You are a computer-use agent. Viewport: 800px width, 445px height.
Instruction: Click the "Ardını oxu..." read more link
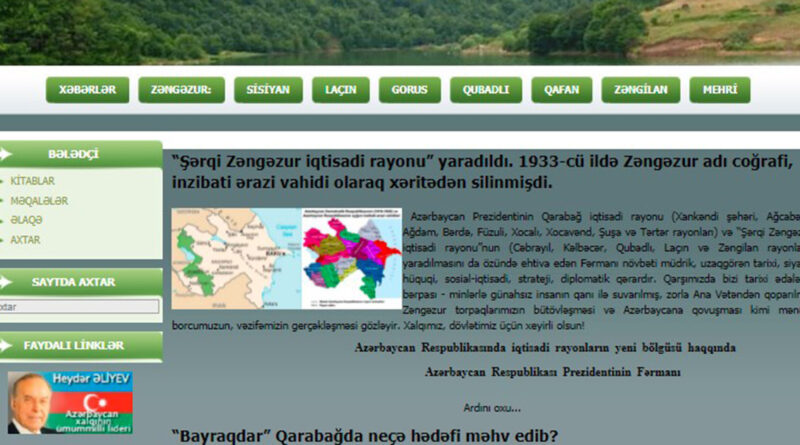point(491,408)
